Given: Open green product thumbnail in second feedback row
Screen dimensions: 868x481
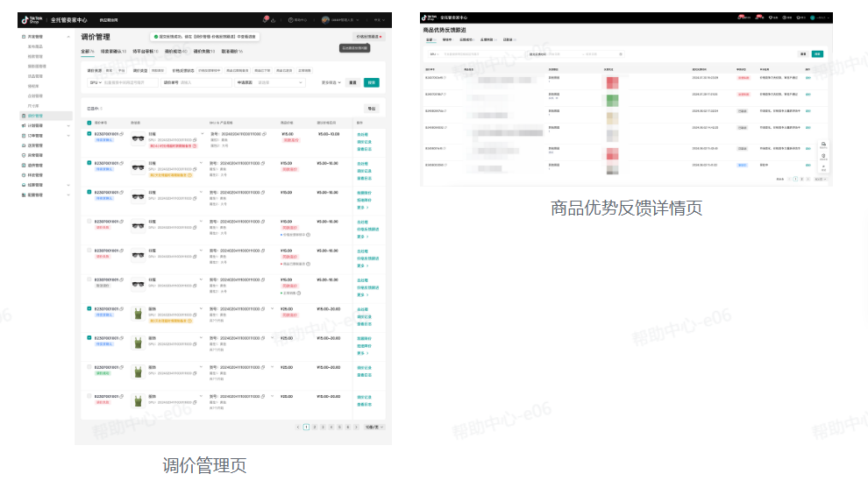Looking at the screenshot, I should [612, 101].
